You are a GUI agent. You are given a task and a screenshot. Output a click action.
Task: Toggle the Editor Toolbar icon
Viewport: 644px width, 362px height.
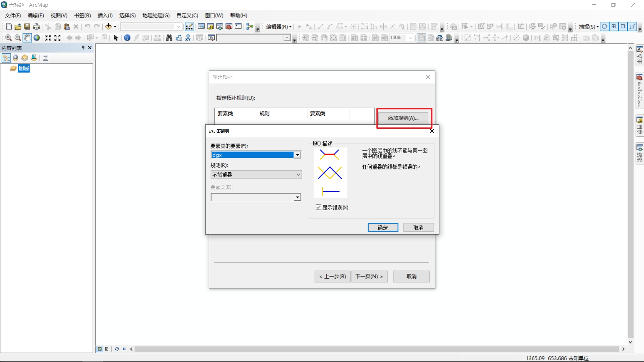pos(189,26)
